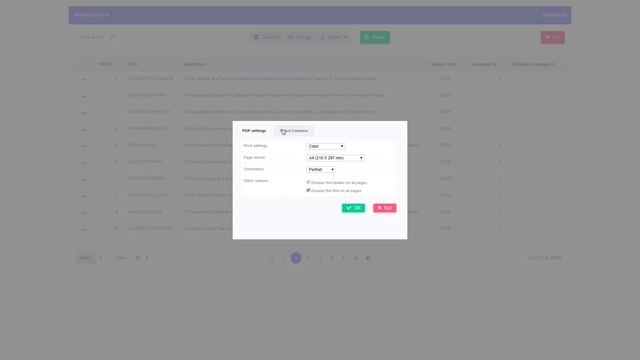Expand the Export dropdown menu
The image size is (640, 360).
(333, 37)
